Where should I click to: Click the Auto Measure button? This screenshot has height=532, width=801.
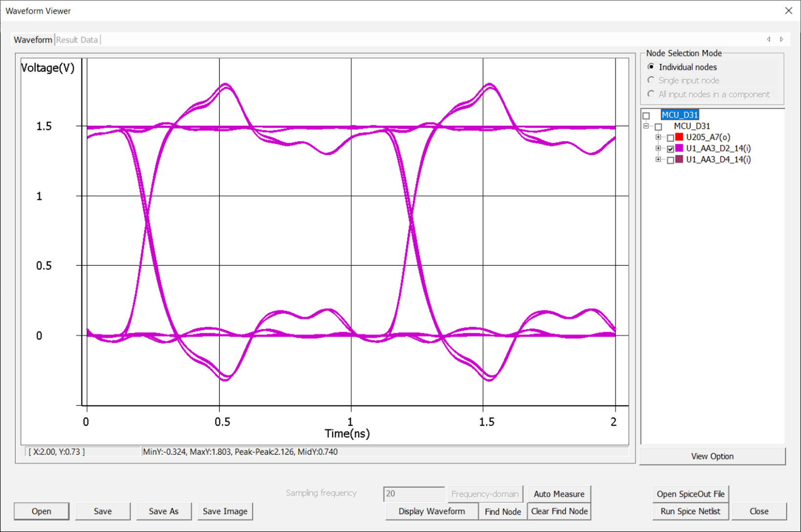click(x=559, y=494)
